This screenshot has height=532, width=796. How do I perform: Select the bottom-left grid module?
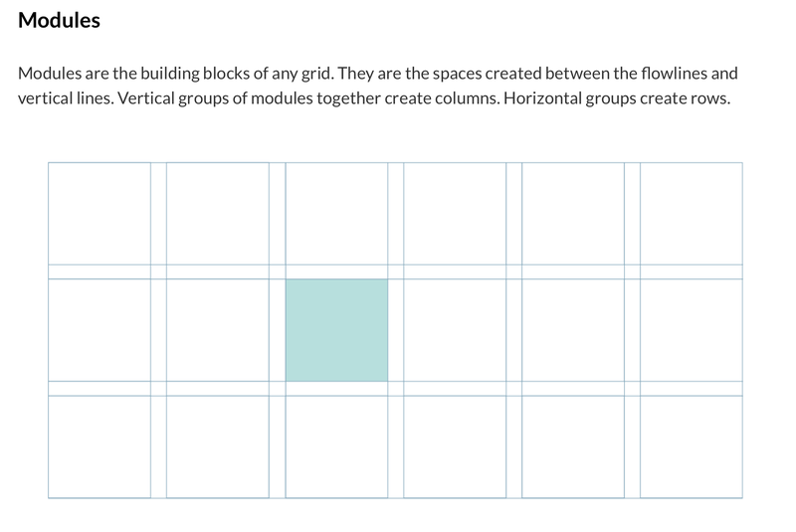(99, 446)
